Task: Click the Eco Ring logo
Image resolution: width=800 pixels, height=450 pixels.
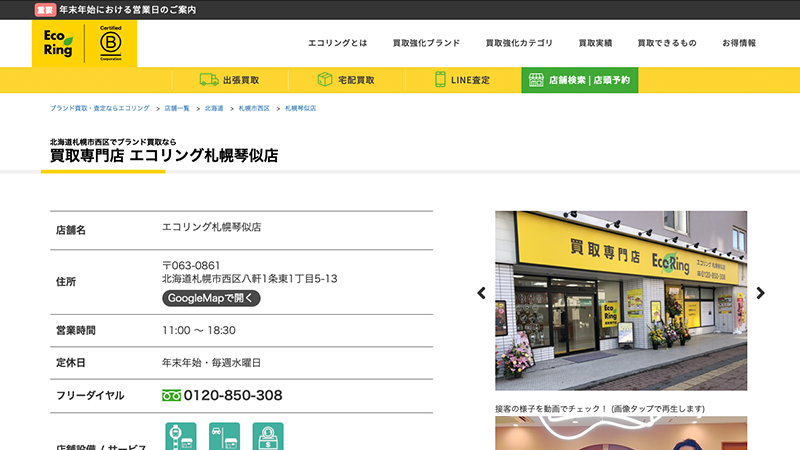Action: pyautogui.click(x=58, y=43)
